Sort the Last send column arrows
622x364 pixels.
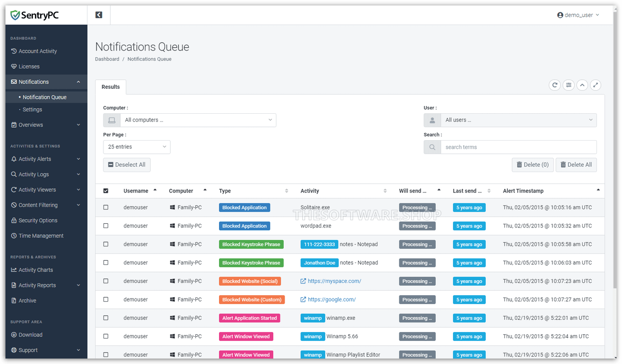489,191
